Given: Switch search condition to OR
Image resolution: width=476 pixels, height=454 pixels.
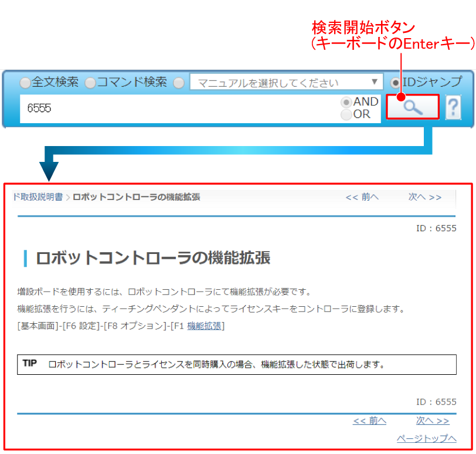Looking at the screenshot, I should click(x=346, y=114).
